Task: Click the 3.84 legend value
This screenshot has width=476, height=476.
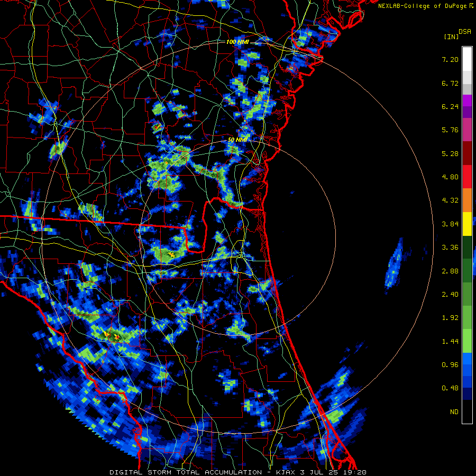Action: click(450, 224)
